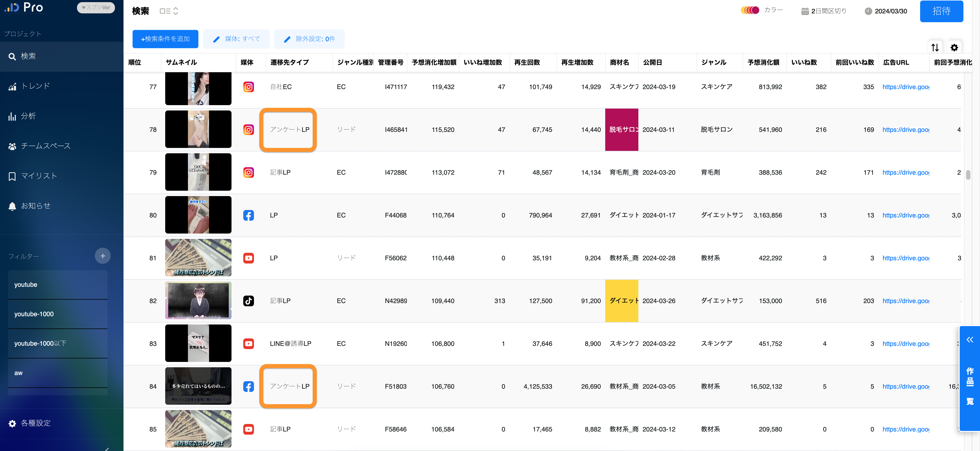The width and height of the screenshot is (980, 451).
Task: Click the yellow ダイエット cell in row 82
Action: click(x=621, y=301)
